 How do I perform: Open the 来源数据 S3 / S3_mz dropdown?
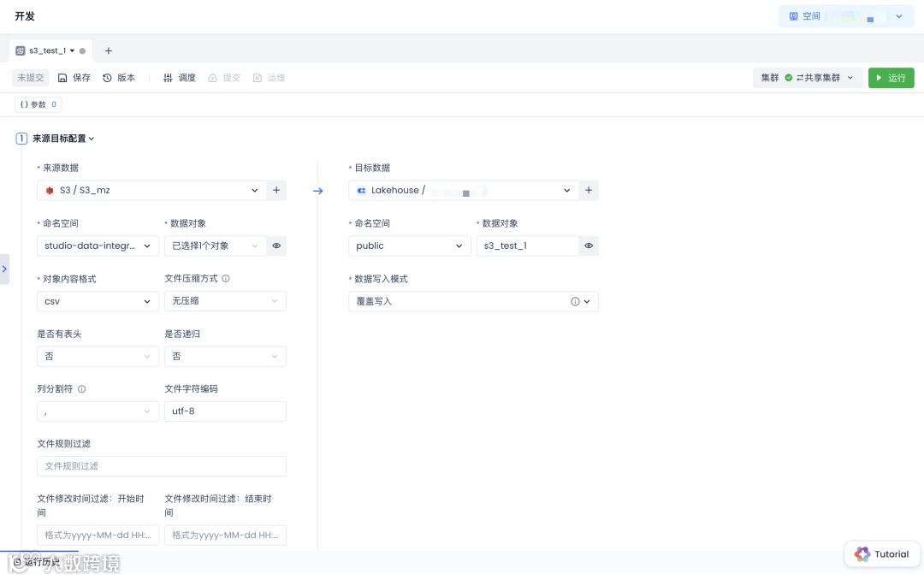[151, 191]
